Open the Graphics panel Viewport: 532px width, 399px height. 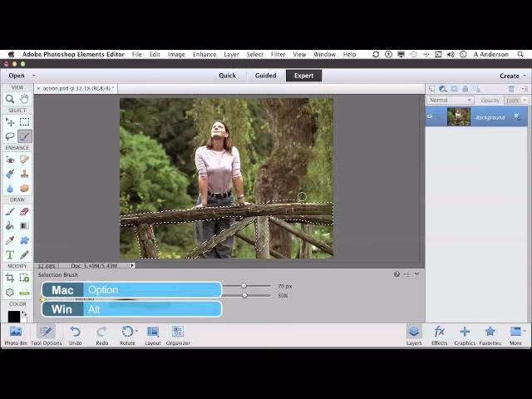[465, 336]
